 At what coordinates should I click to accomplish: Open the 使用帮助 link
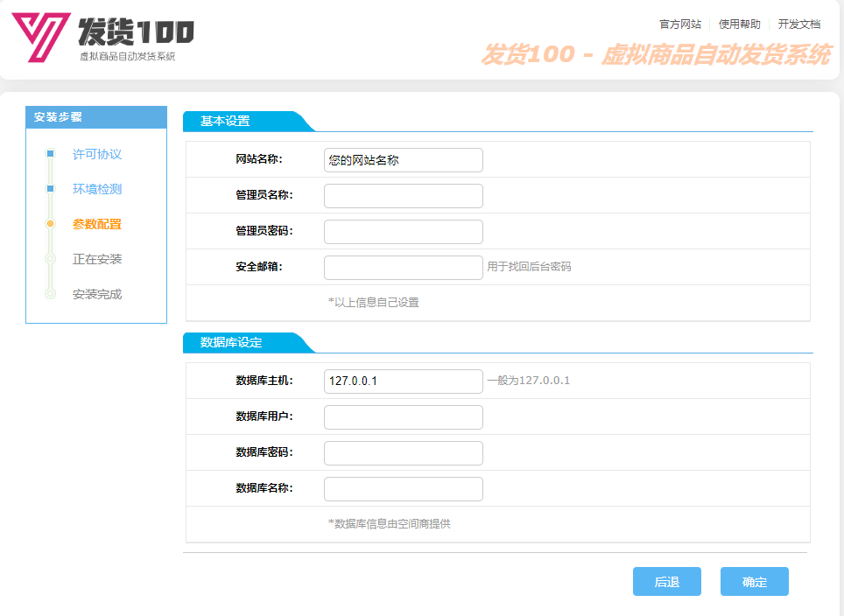[x=739, y=24]
